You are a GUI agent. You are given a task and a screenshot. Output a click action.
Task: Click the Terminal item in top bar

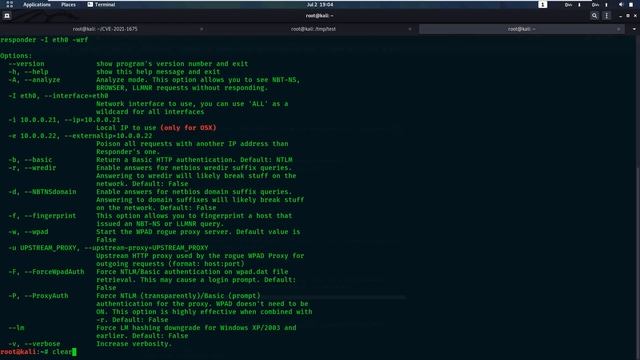point(101,4)
